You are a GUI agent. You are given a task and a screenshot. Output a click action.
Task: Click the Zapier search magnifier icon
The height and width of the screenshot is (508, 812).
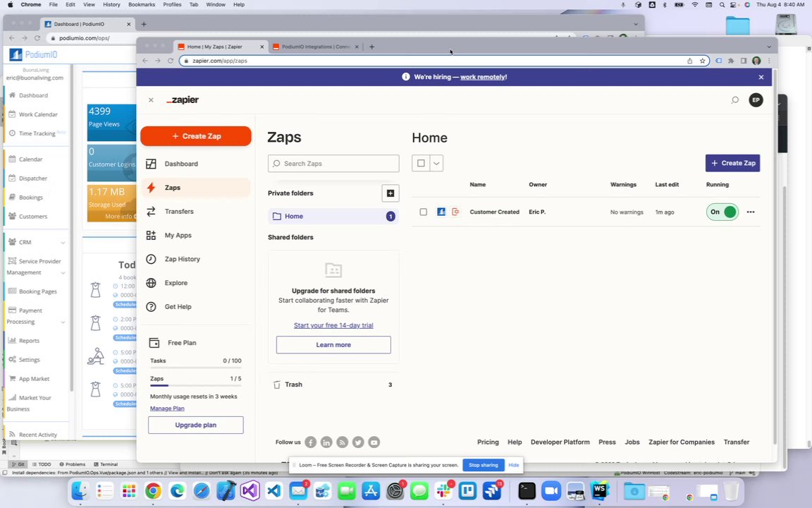(x=735, y=100)
